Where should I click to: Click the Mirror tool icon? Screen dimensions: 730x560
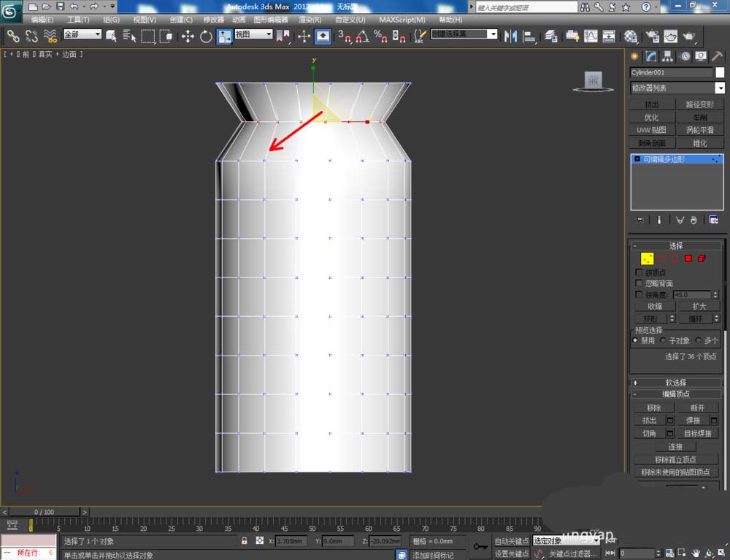click(x=510, y=37)
